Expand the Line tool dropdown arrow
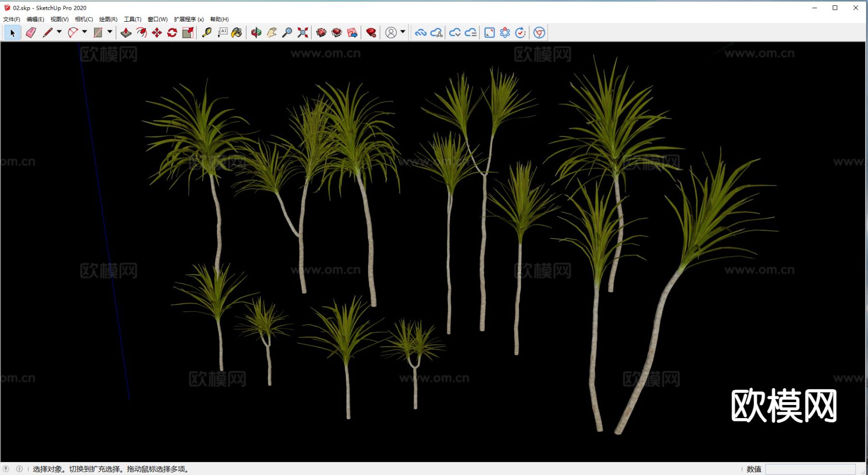This screenshot has height=475, width=868. click(x=59, y=32)
